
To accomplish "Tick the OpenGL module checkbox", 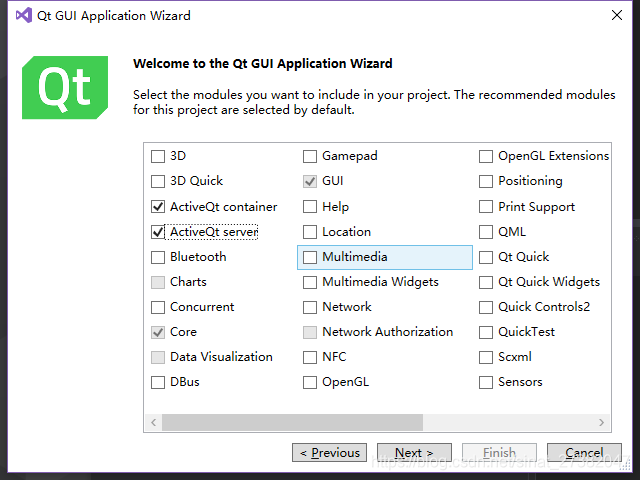I will tap(310, 382).
